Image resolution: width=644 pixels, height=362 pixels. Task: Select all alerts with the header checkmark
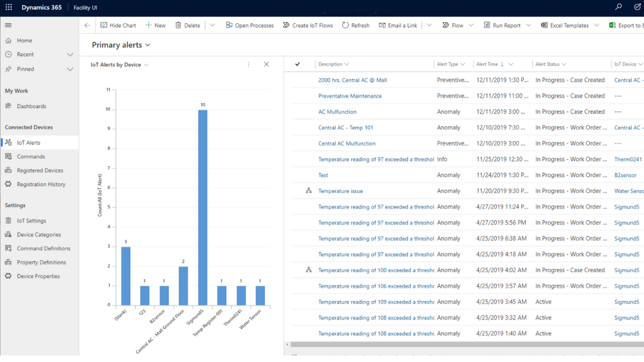(298, 64)
